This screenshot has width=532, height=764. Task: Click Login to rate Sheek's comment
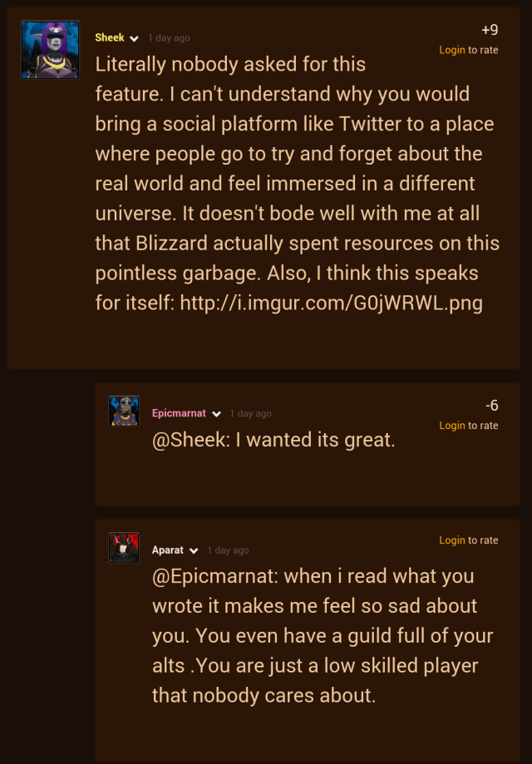[x=452, y=50]
